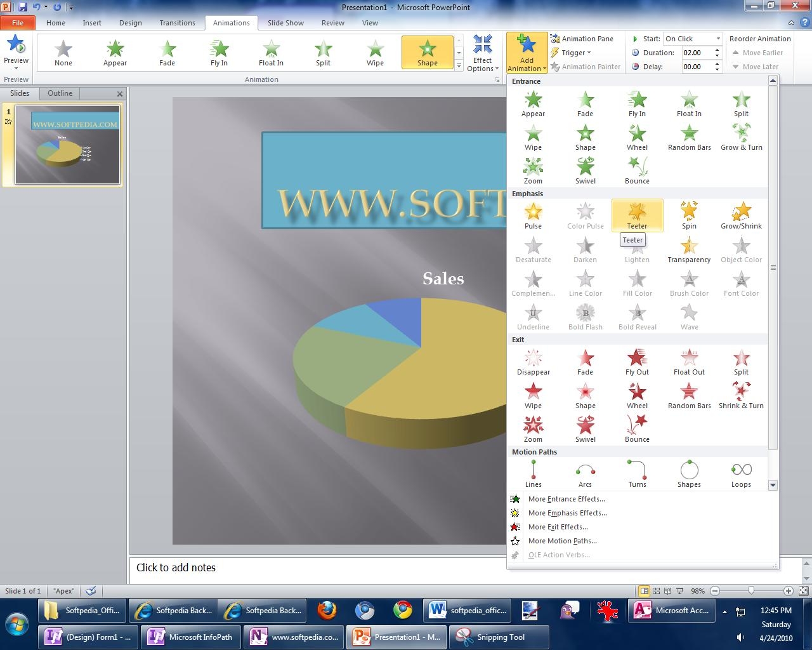Select the Teeter emphasis animation
The height and width of the screenshot is (650, 812).
637,215
